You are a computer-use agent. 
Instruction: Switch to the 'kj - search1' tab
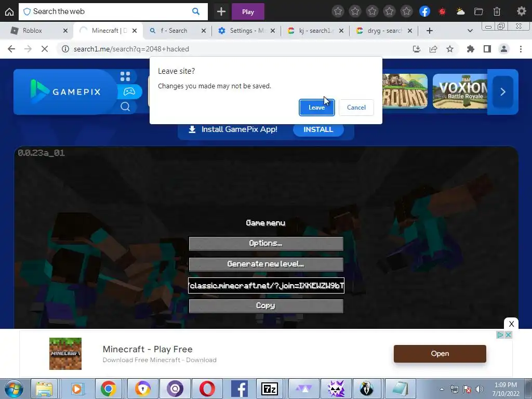click(x=316, y=31)
